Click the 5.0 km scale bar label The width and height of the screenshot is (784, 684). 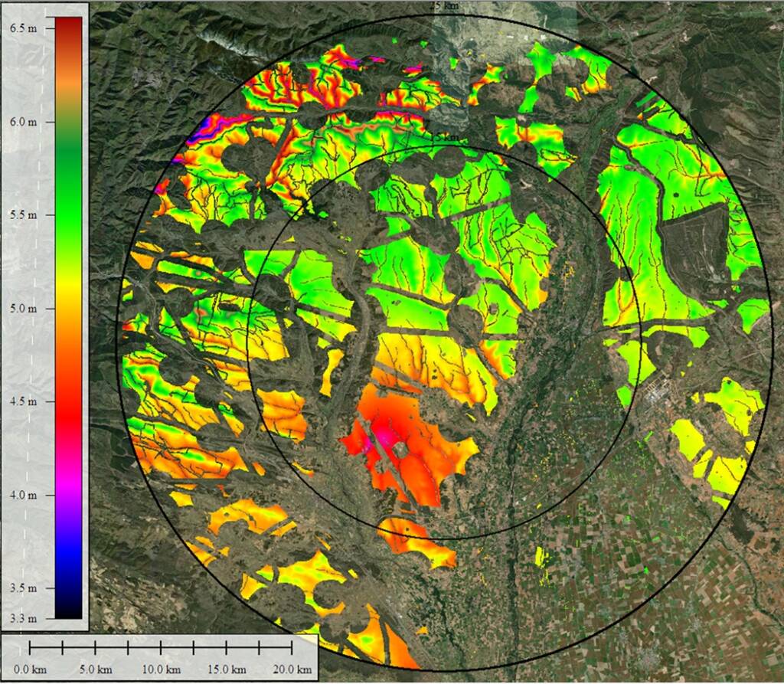click(95, 669)
